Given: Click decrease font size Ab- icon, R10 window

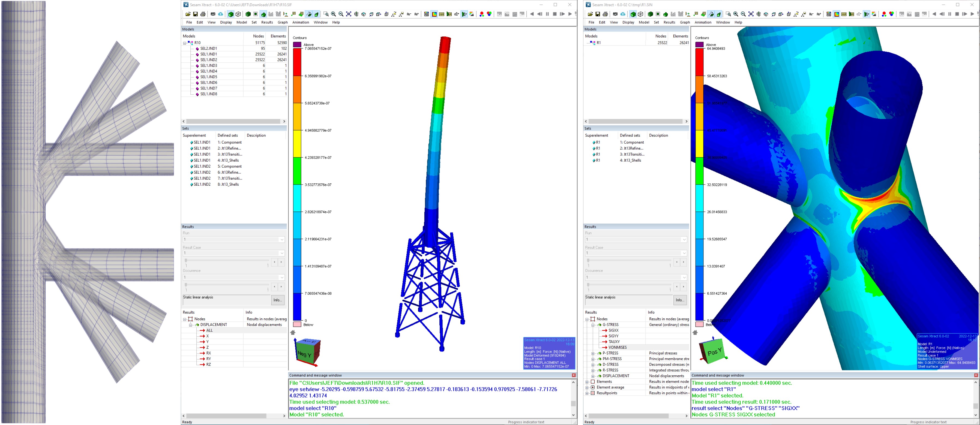Looking at the screenshot, I should click(409, 14).
